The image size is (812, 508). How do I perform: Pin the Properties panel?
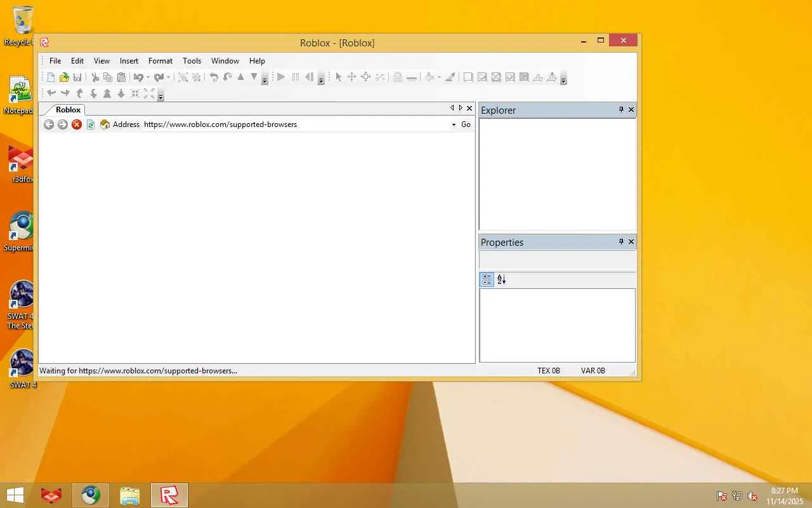click(621, 241)
